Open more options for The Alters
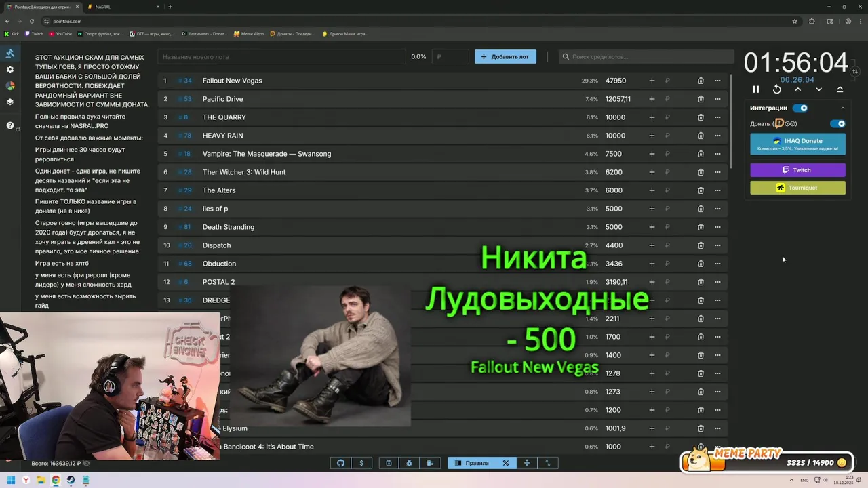 (717, 190)
